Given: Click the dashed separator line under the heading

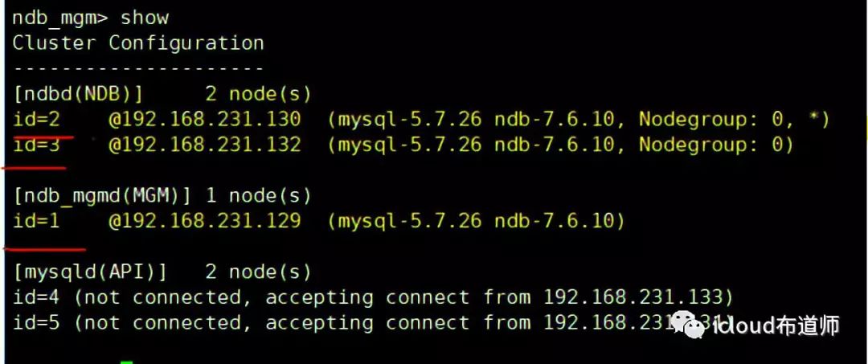Looking at the screenshot, I should (x=137, y=68).
